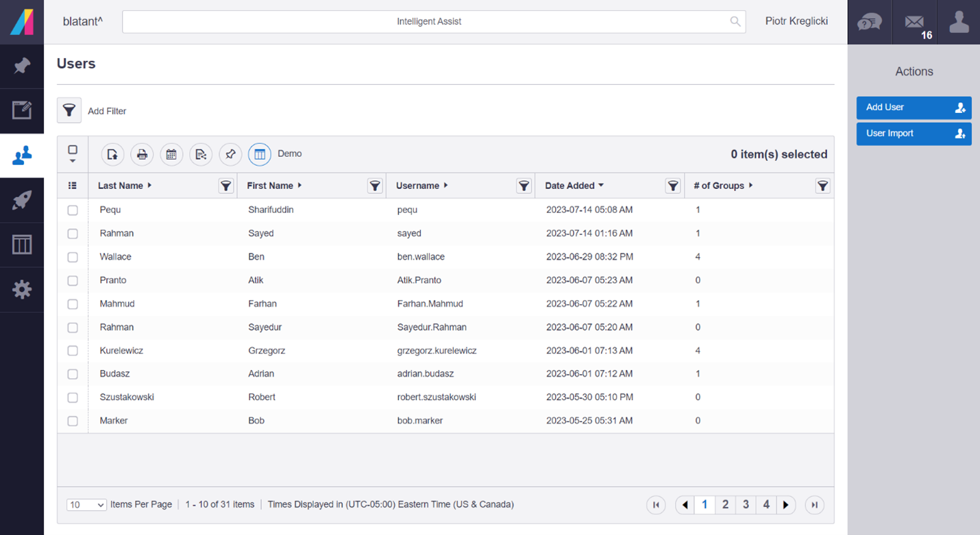This screenshot has width=980, height=535.
Task: Click the Add User button
Action: click(x=914, y=108)
